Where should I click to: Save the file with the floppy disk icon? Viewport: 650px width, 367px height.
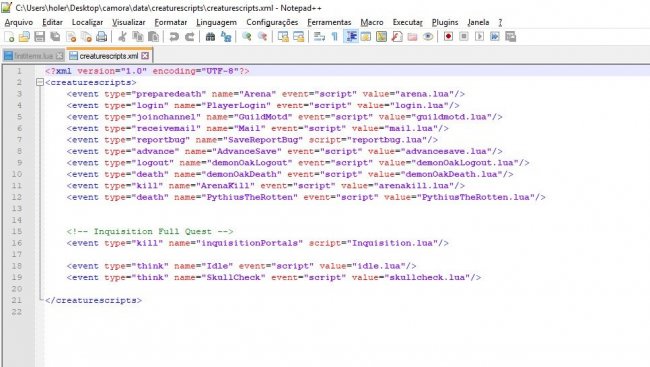[x=39, y=37]
